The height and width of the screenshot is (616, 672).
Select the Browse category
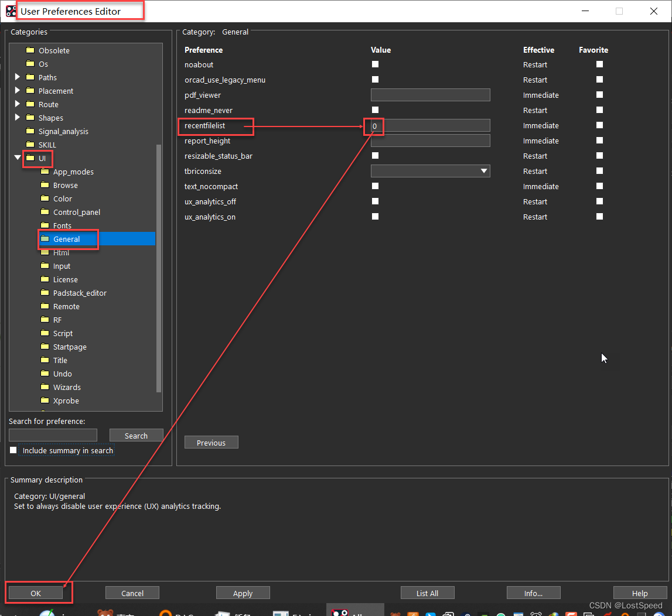[x=65, y=185]
